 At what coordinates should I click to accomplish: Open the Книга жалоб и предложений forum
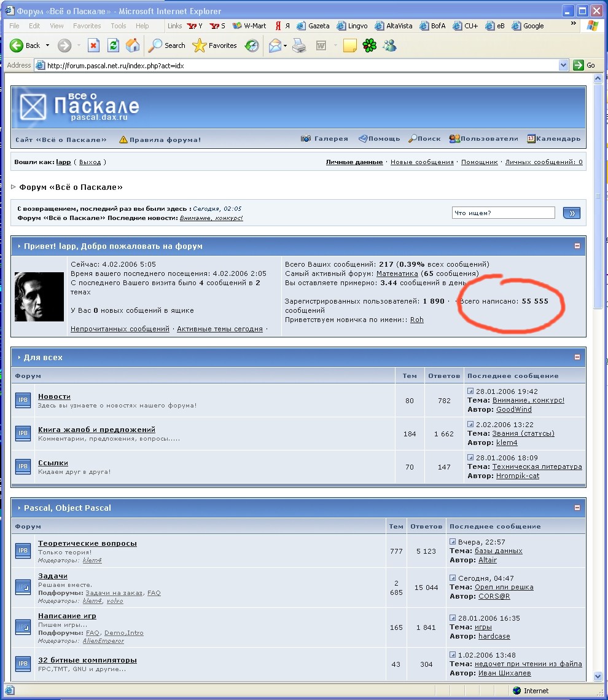click(x=96, y=430)
